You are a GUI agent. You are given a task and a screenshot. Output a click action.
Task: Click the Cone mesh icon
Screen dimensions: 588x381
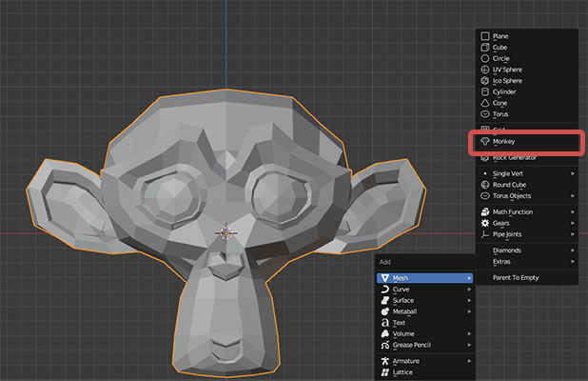tap(485, 103)
